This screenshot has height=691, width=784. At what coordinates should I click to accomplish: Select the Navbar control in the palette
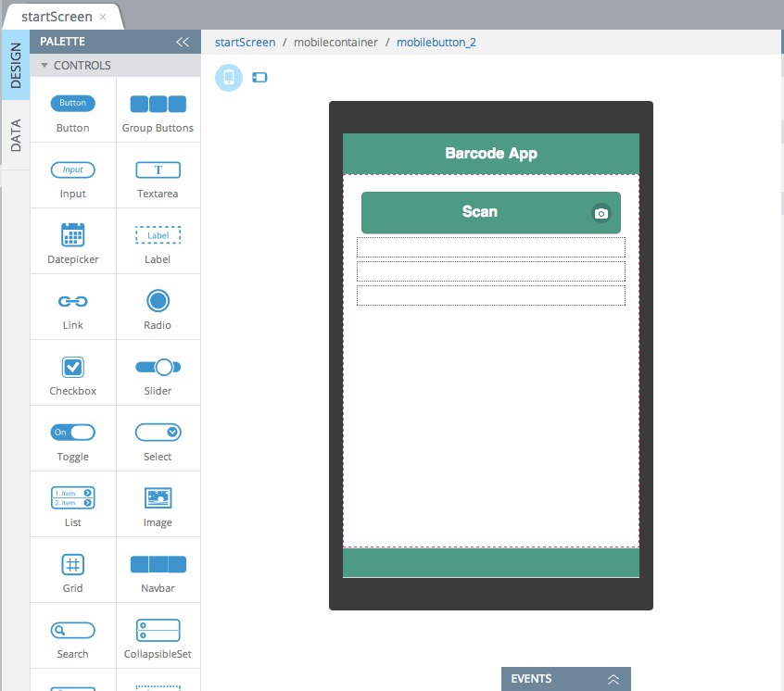pyautogui.click(x=158, y=563)
